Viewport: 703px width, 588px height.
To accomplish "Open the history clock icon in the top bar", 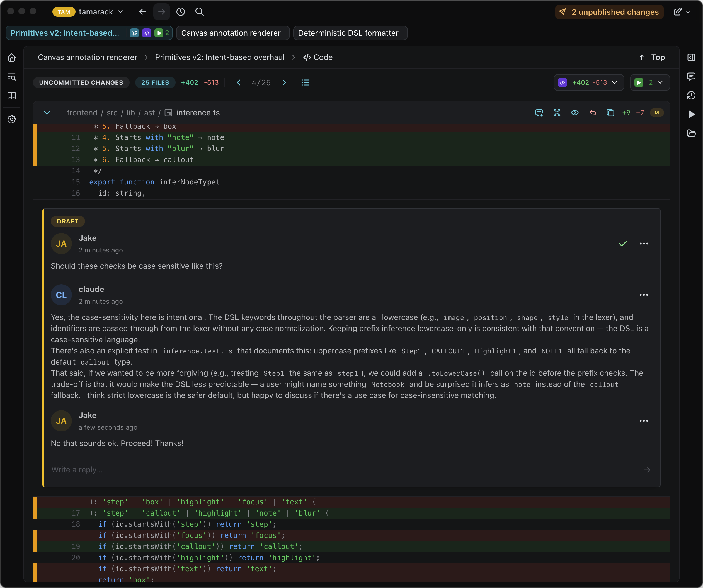I will pyautogui.click(x=180, y=12).
